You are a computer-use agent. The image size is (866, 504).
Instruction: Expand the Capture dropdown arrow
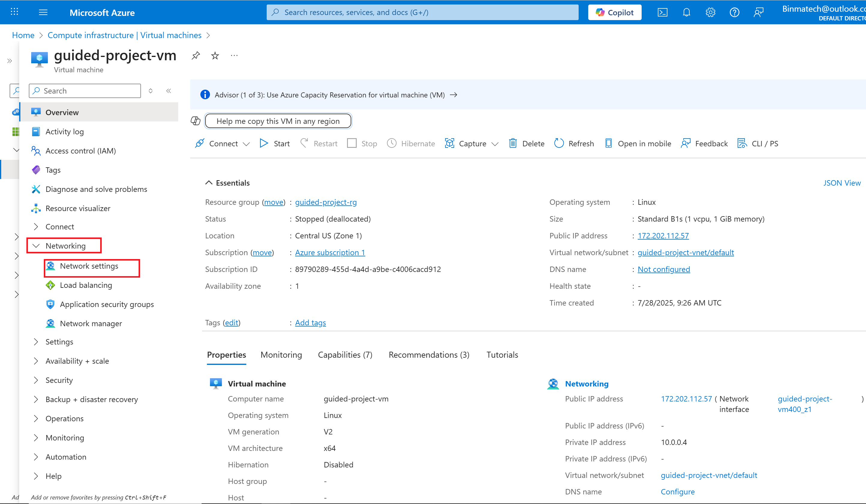pos(495,144)
